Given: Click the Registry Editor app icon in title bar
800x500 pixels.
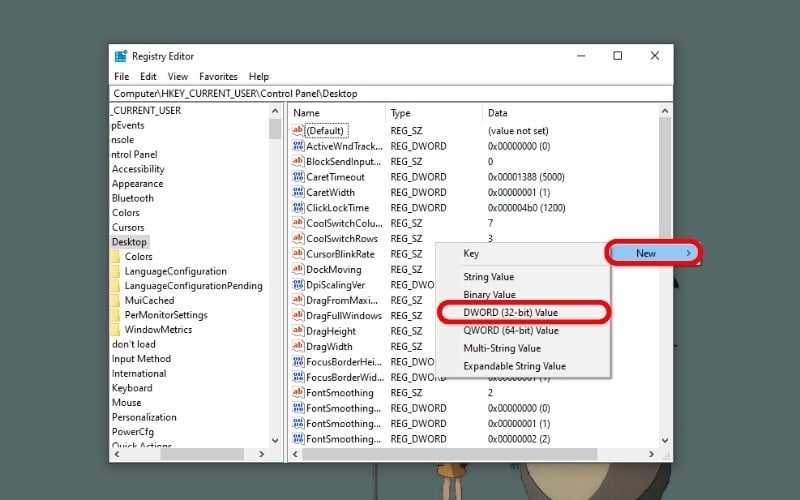Looking at the screenshot, I should click(120, 56).
